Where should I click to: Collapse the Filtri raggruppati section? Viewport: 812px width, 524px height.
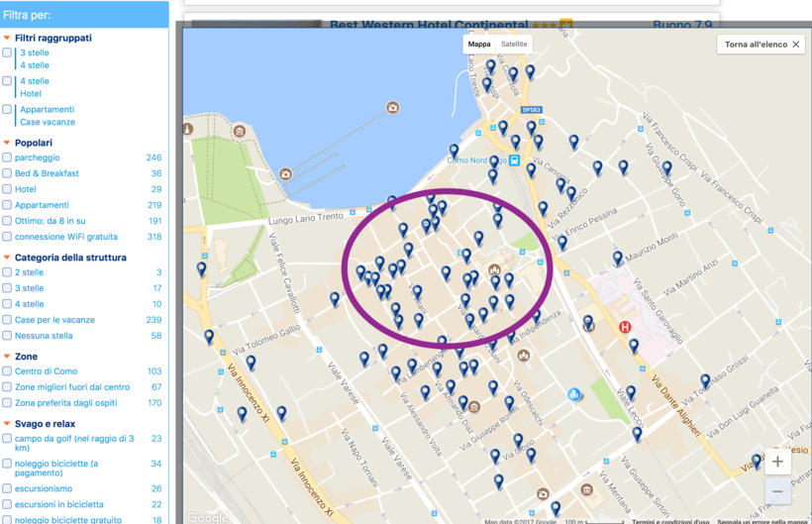tap(7, 38)
